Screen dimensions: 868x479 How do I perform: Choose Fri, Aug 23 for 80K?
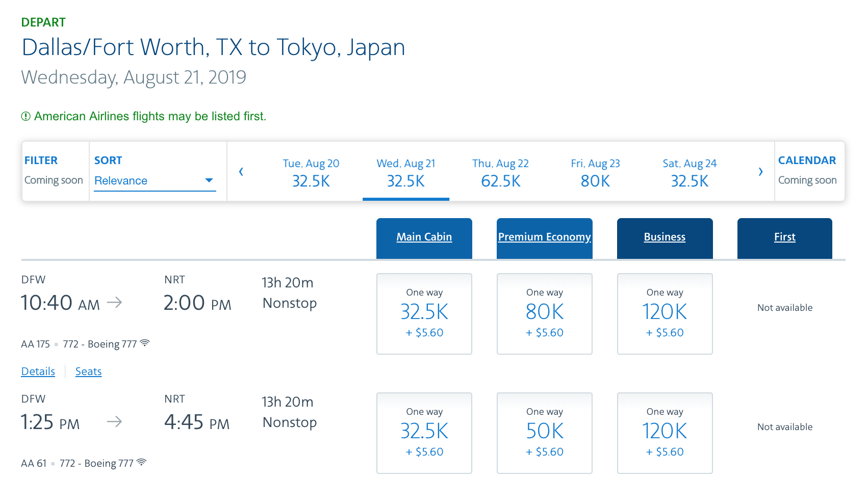pyautogui.click(x=595, y=173)
